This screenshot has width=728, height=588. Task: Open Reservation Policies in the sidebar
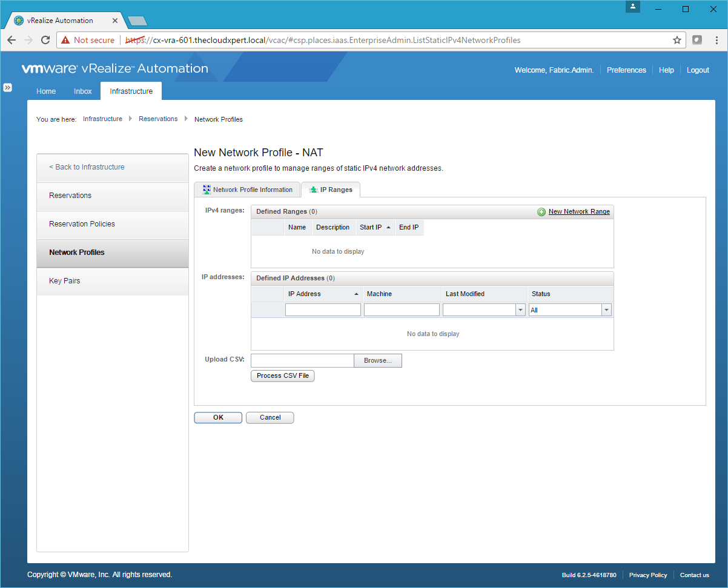82,224
